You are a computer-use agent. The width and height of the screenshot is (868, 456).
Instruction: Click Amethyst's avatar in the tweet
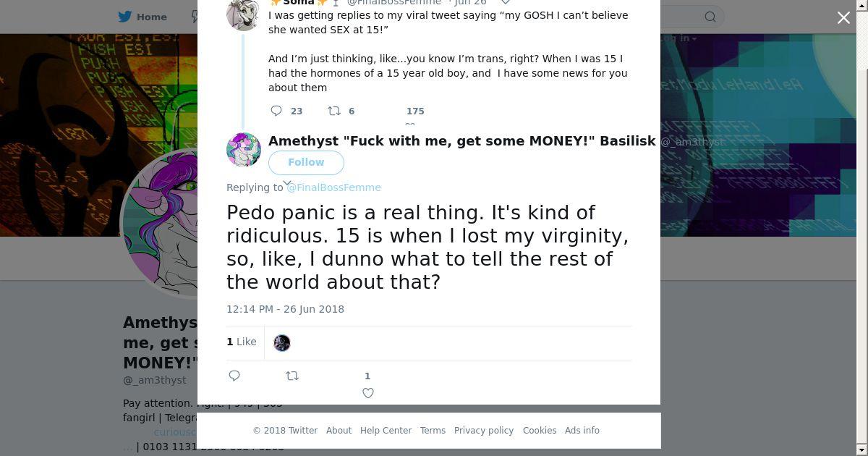pyautogui.click(x=244, y=150)
